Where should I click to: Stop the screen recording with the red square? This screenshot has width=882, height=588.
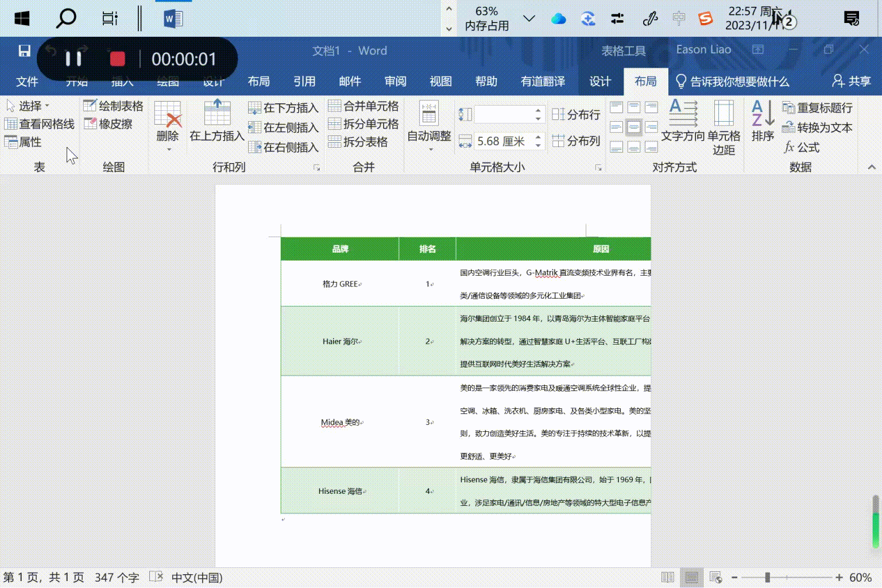[118, 59]
